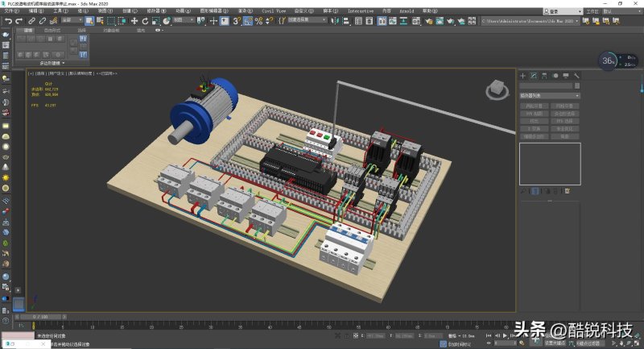Image resolution: width=644 pixels, height=349 pixels.
Task: Open the Modify tab in command panel
Action: pos(533,76)
